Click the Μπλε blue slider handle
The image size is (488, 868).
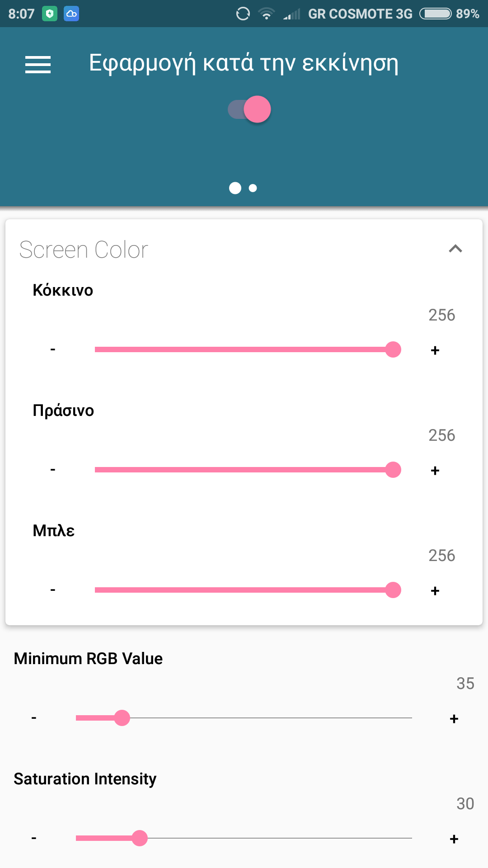tap(393, 590)
